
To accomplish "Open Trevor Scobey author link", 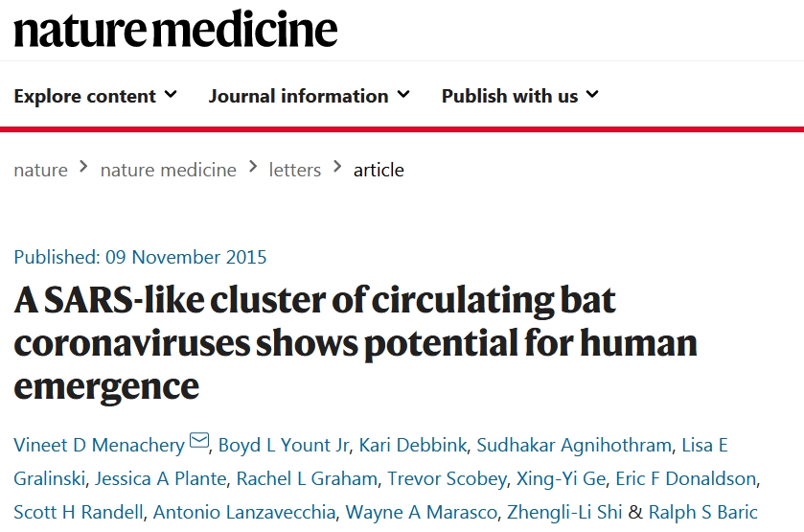I will point(446,478).
